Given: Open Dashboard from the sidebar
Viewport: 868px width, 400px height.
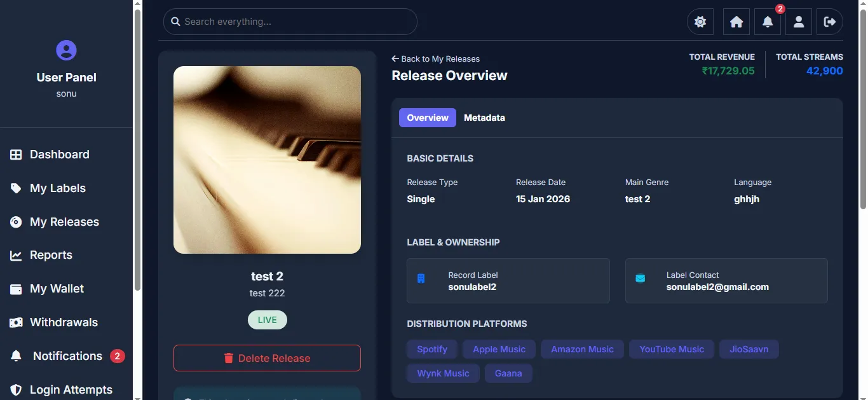Looking at the screenshot, I should (67, 155).
